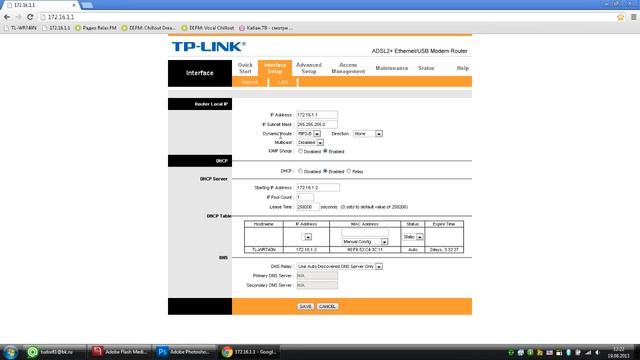Open the DNS Relay dropdown

point(340,266)
